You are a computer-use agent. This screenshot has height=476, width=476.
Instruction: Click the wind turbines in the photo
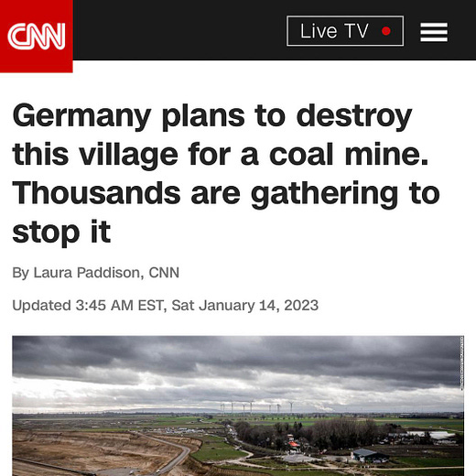coord(256,406)
